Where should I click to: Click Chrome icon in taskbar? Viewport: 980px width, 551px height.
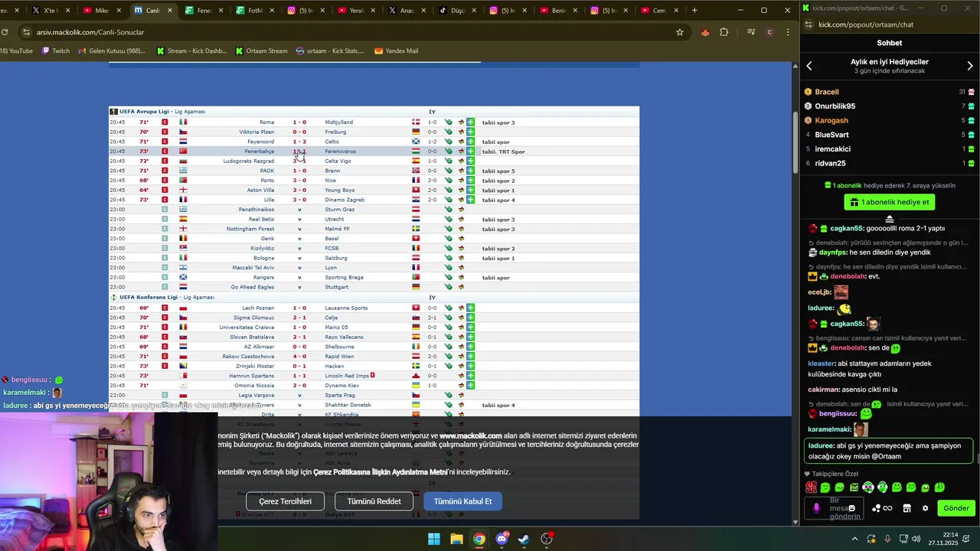[x=479, y=539]
